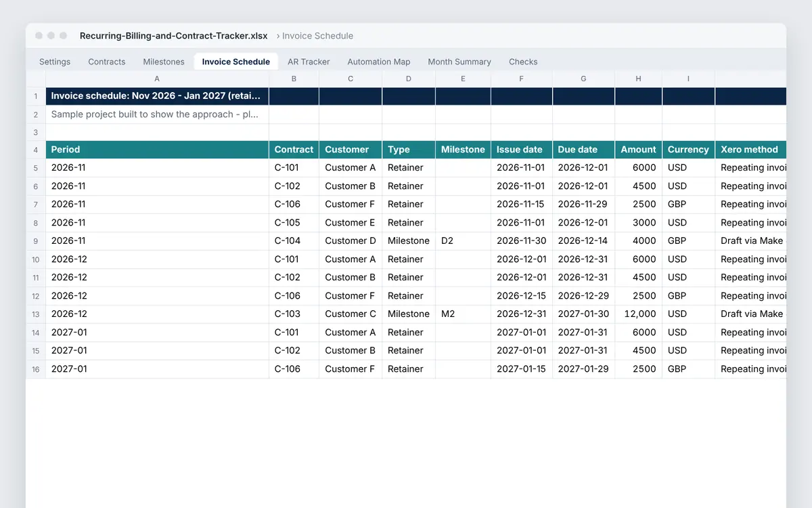Switch to the AR Tracker tab

coord(309,62)
